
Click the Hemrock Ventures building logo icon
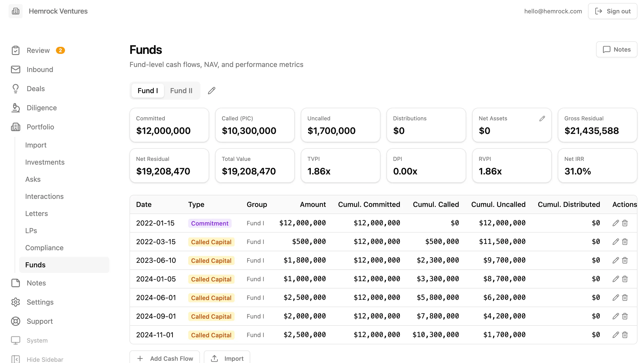pyautogui.click(x=16, y=11)
